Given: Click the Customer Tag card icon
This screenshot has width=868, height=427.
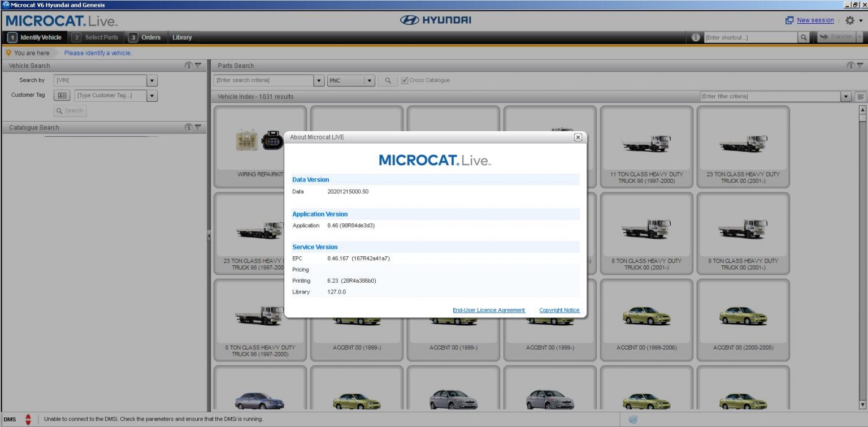Looking at the screenshot, I should pyautogui.click(x=62, y=95).
